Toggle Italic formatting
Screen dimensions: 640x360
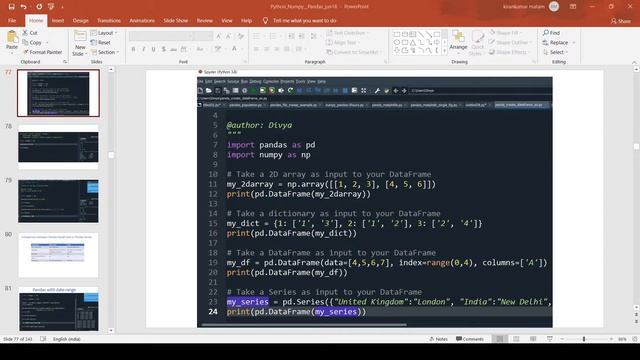pyautogui.click(x=144, y=49)
